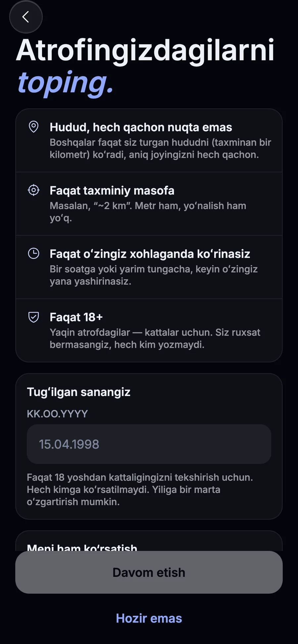Click the KK.OO.YYYY format label
298x644 pixels.
click(57, 414)
